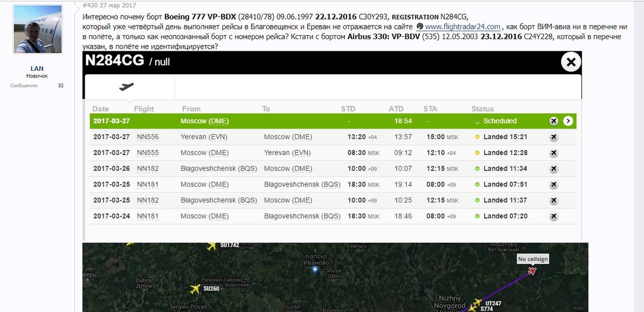Click UT247 aircraft icon on map
The image size is (644, 312).
(477, 303)
